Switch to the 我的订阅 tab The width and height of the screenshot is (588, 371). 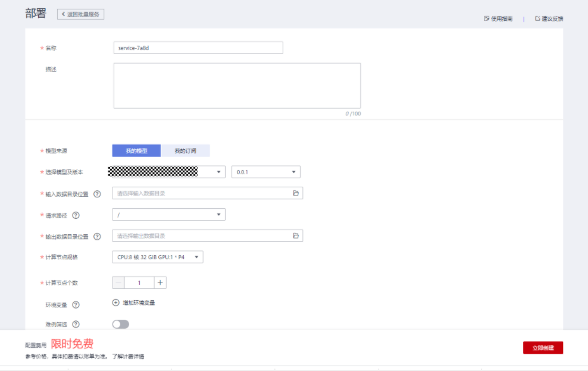(x=185, y=151)
